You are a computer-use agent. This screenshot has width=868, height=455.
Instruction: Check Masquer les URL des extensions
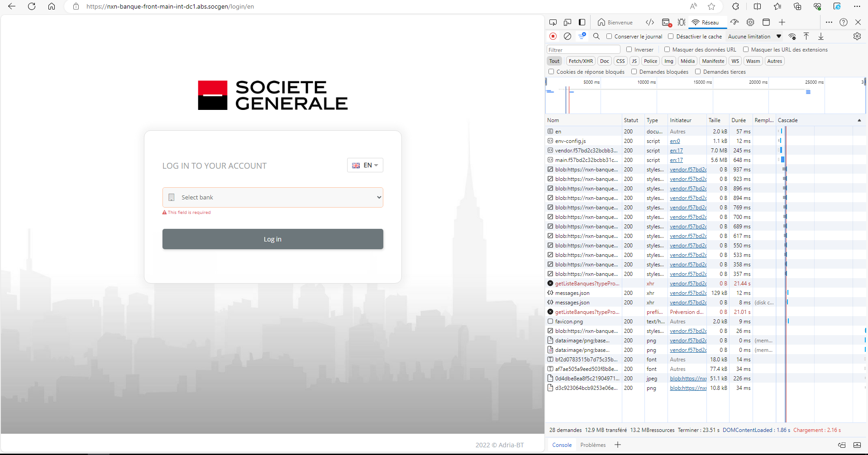pyautogui.click(x=746, y=49)
